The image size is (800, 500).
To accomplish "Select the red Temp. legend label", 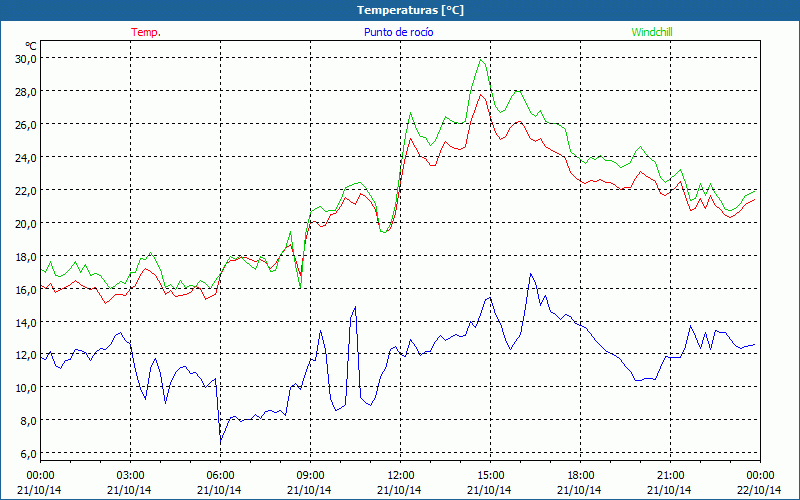I will tap(146, 32).
